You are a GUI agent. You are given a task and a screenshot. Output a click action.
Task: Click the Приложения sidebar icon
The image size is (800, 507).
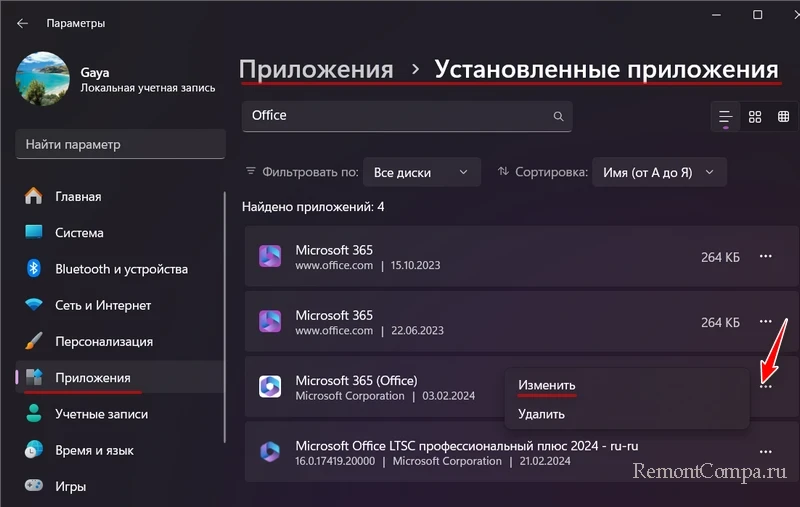coord(34,377)
